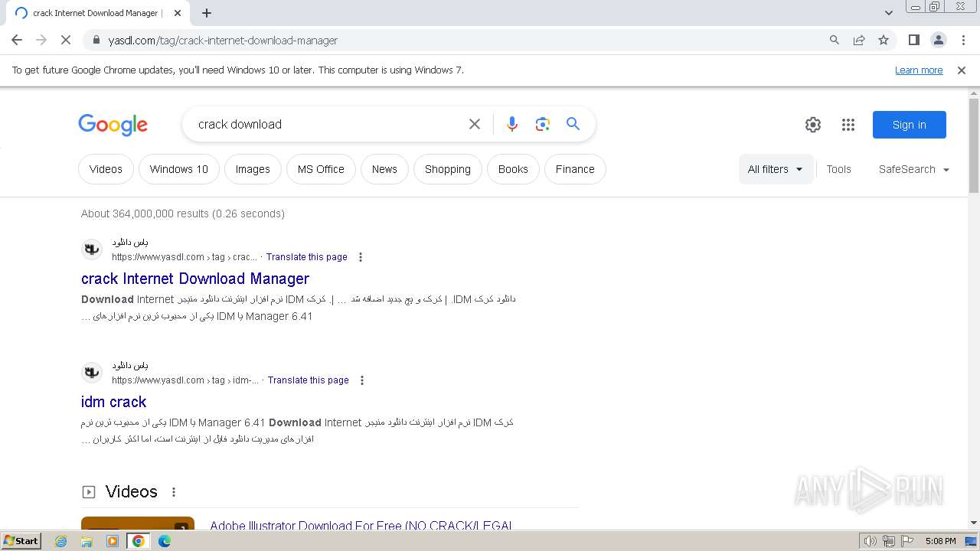Go to Google home via logo
Image resolution: width=980 pixels, height=551 pixels.
[113, 125]
